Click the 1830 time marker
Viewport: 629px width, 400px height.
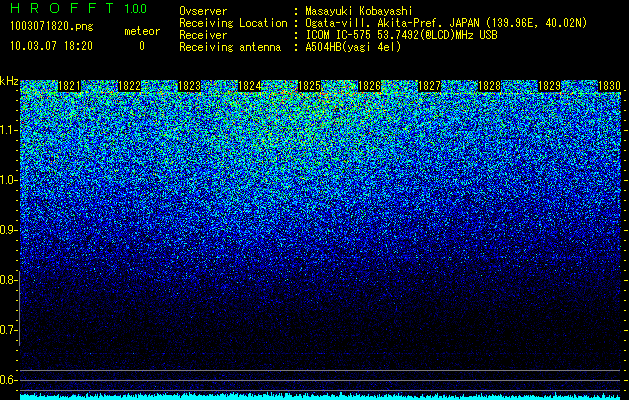pyautogui.click(x=609, y=86)
